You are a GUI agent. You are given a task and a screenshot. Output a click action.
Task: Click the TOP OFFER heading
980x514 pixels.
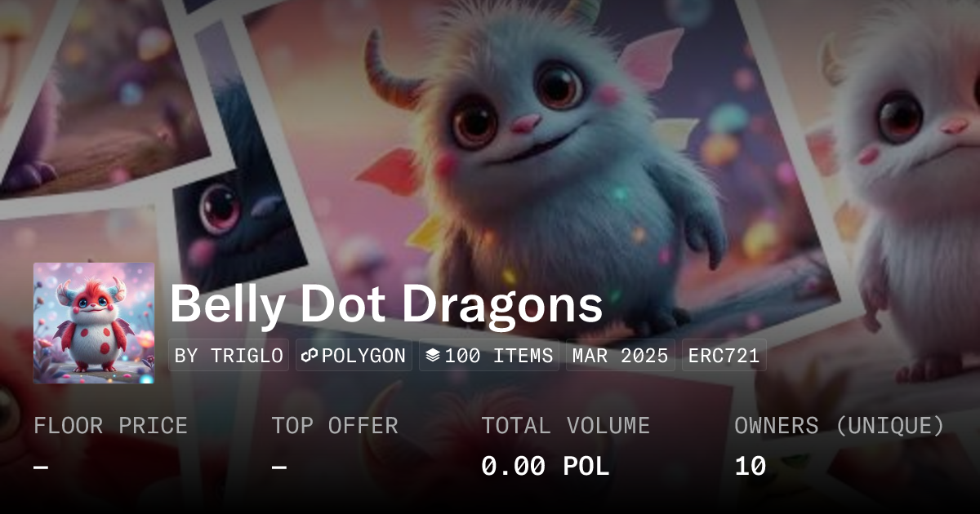(x=335, y=426)
